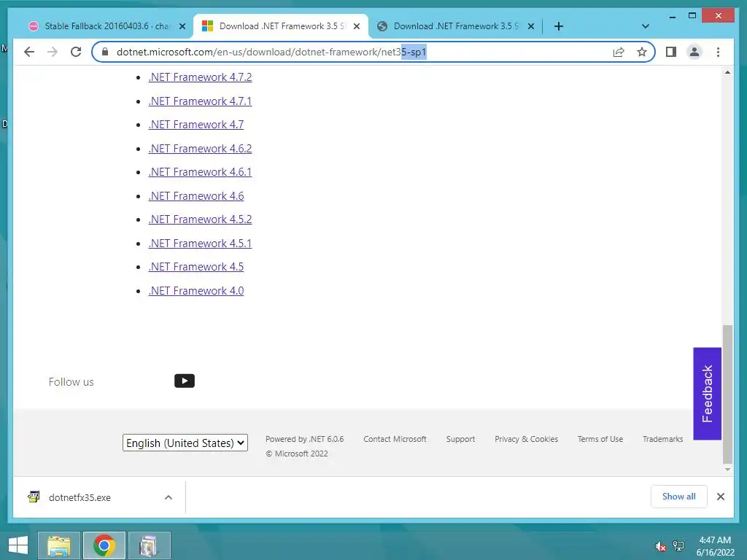Screen dimensions: 747x560
Task: Open File Explorer from the taskbar
Action: [x=59, y=545]
